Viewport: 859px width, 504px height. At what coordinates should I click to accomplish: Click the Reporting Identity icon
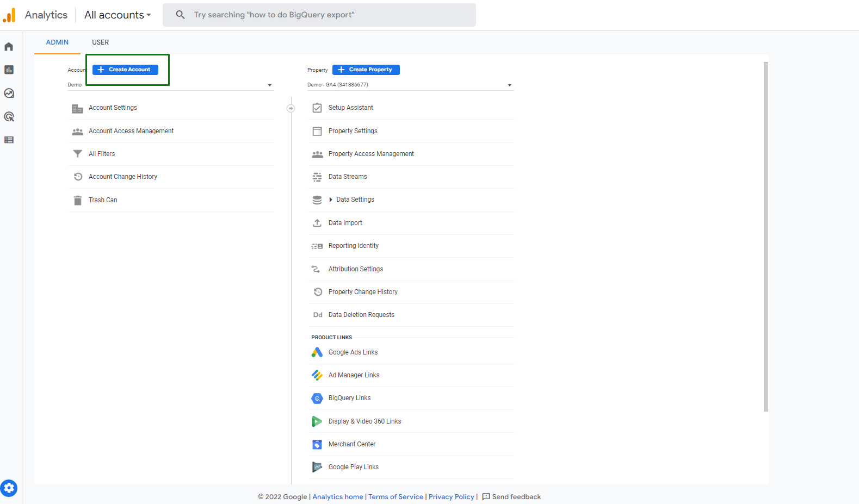pyautogui.click(x=317, y=246)
